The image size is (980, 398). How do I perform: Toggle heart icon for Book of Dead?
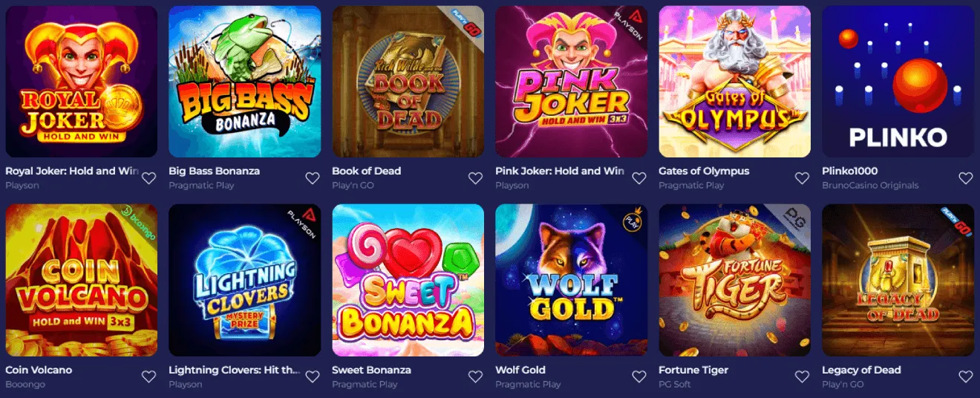475,178
